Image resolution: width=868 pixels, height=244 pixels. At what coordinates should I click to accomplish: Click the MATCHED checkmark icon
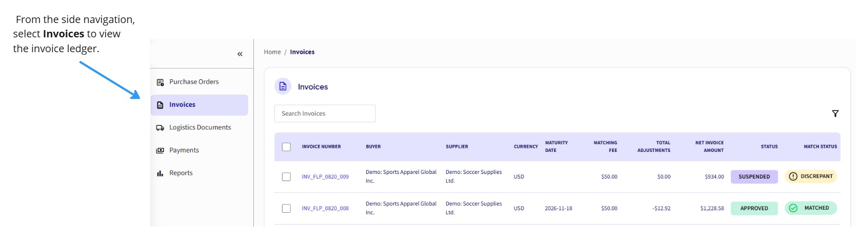pos(793,208)
